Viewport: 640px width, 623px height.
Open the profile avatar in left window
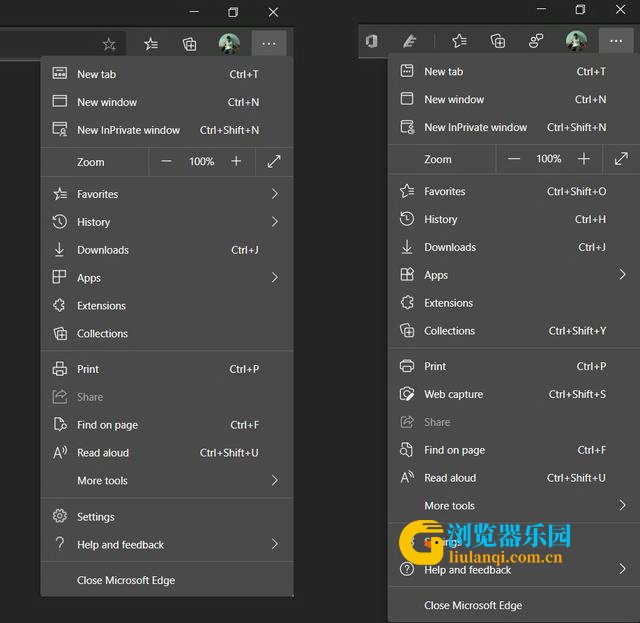coord(229,44)
